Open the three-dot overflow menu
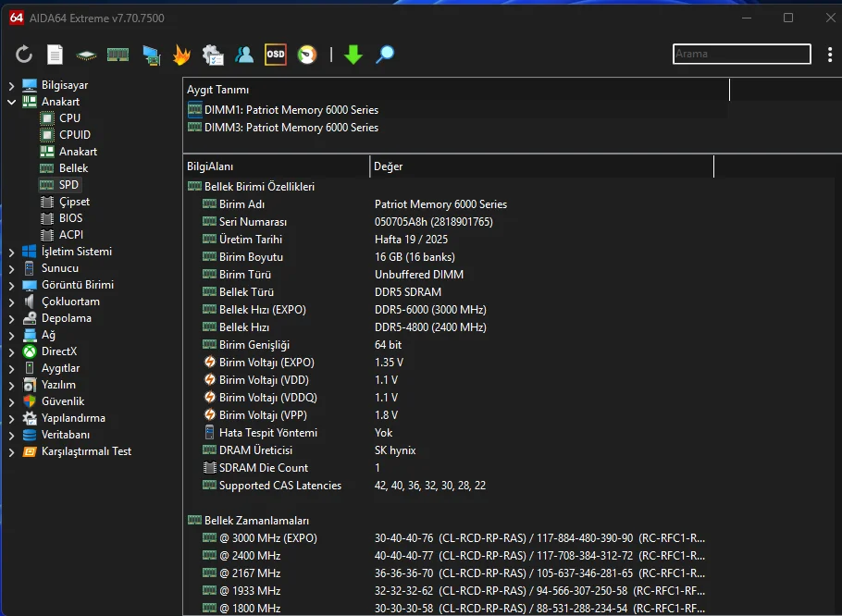The height and width of the screenshot is (616, 842). click(x=830, y=55)
